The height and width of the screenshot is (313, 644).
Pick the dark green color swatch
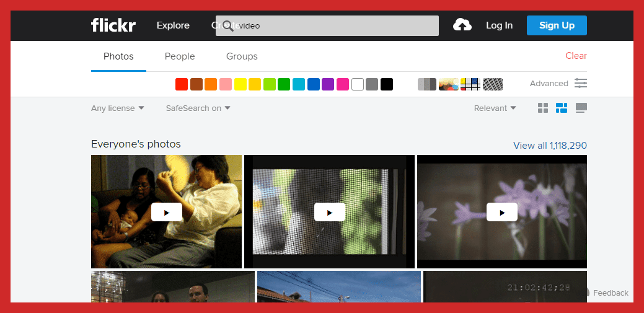(x=284, y=84)
